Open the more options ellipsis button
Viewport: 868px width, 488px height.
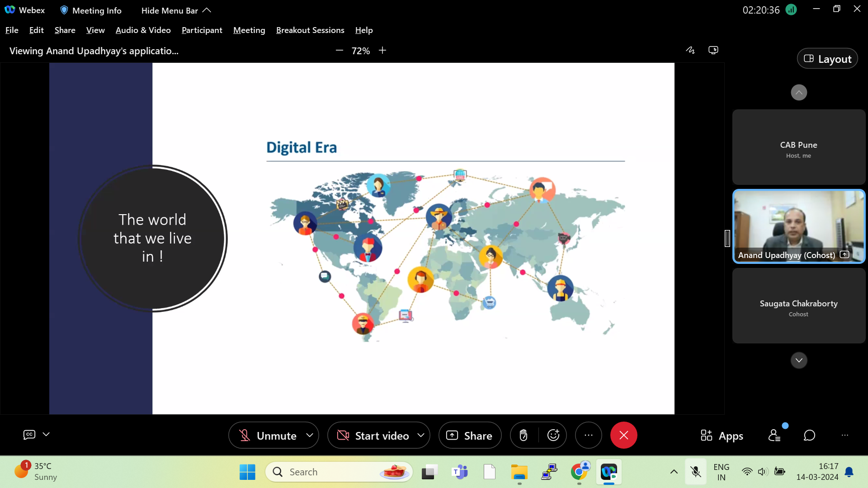[588, 436]
